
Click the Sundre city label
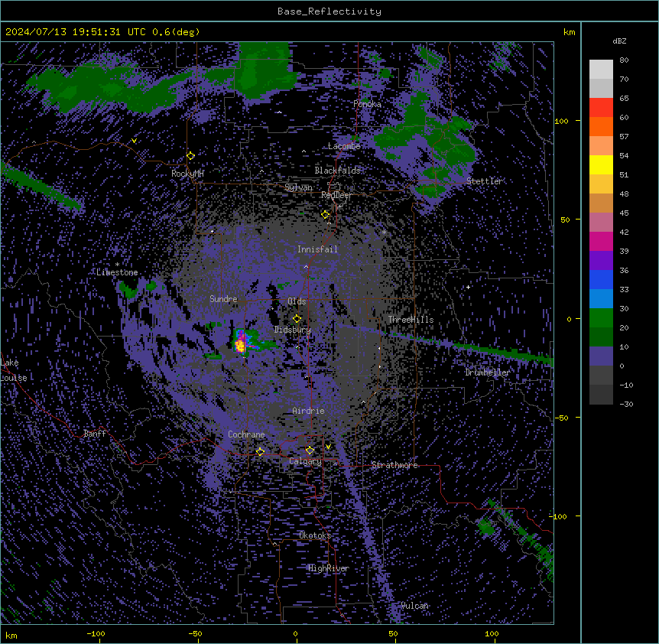pyautogui.click(x=223, y=299)
